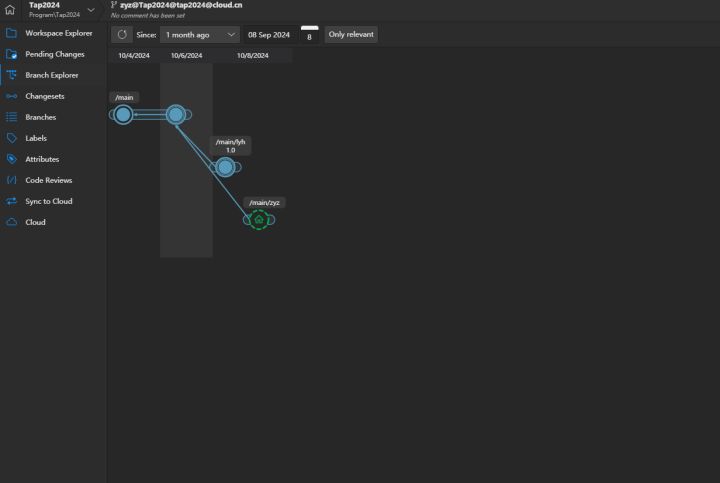
Task: Click the Labels tag icon
Action: coord(11,138)
